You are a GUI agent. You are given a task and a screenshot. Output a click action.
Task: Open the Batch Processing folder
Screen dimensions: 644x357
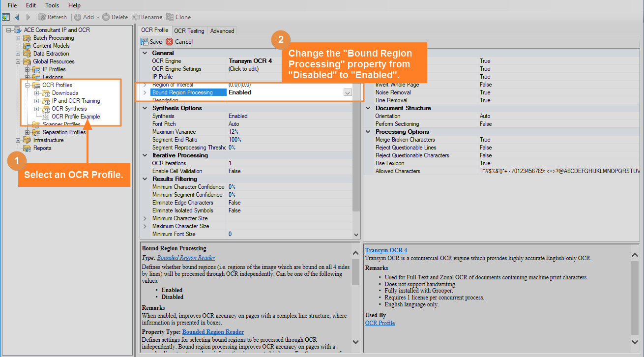coord(54,38)
